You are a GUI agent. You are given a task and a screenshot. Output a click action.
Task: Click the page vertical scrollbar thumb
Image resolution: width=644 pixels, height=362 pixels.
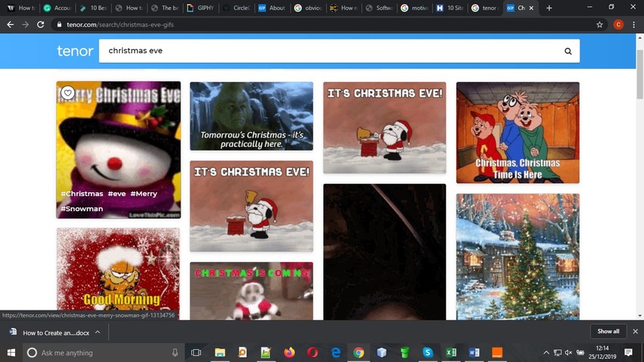tap(639, 74)
